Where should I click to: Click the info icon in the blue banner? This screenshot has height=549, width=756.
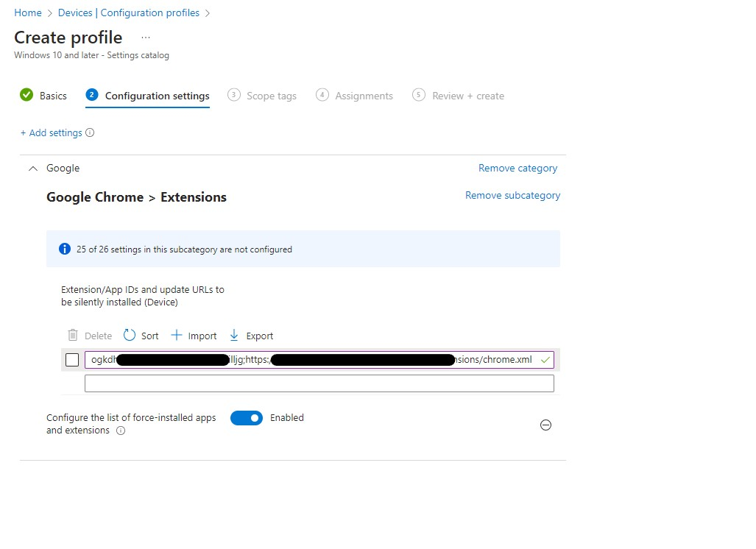pyautogui.click(x=65, y=249)
